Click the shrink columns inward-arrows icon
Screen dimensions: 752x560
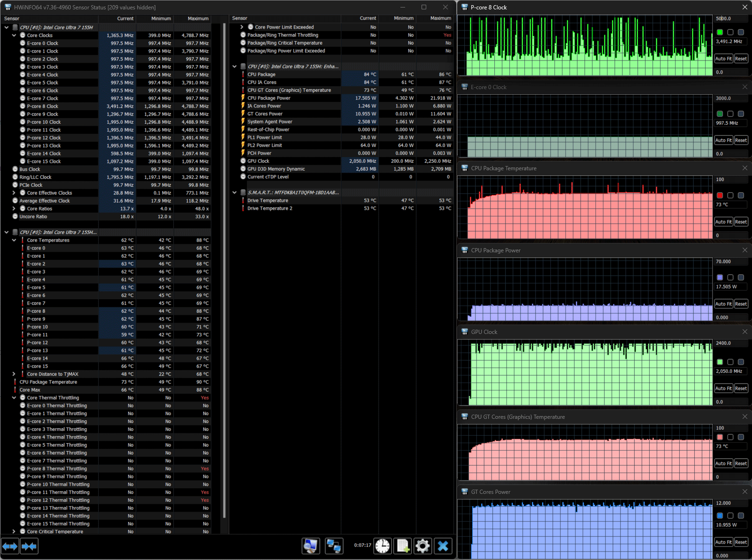29,546
